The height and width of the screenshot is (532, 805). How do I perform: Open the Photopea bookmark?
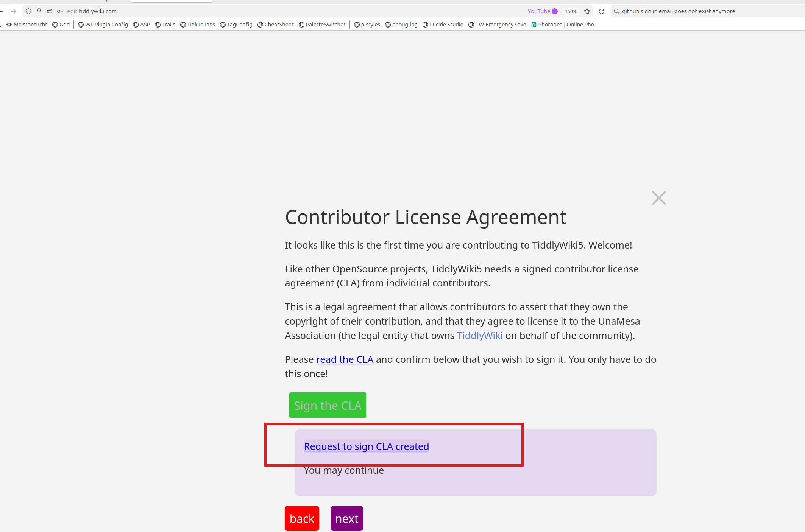click(565, 25)
